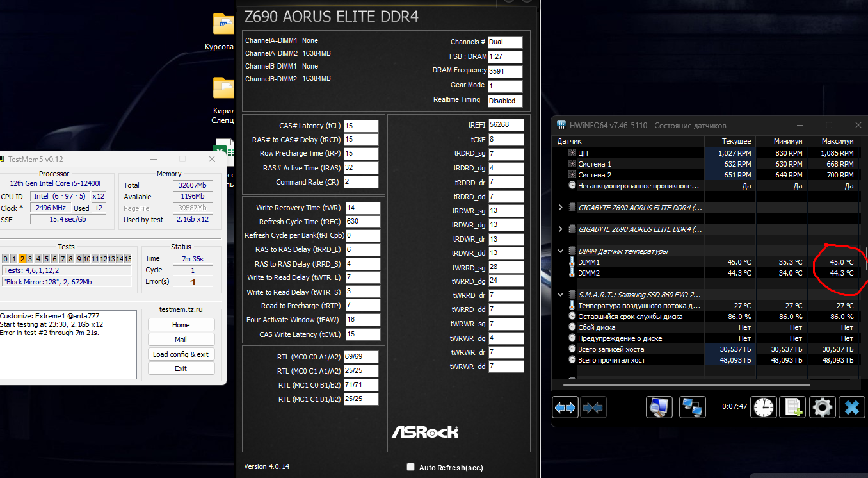This screenshot has width=868, height=478.
Task: Click chip icon of DIMM Датчик температуры
Action: [x=571, y=251]
